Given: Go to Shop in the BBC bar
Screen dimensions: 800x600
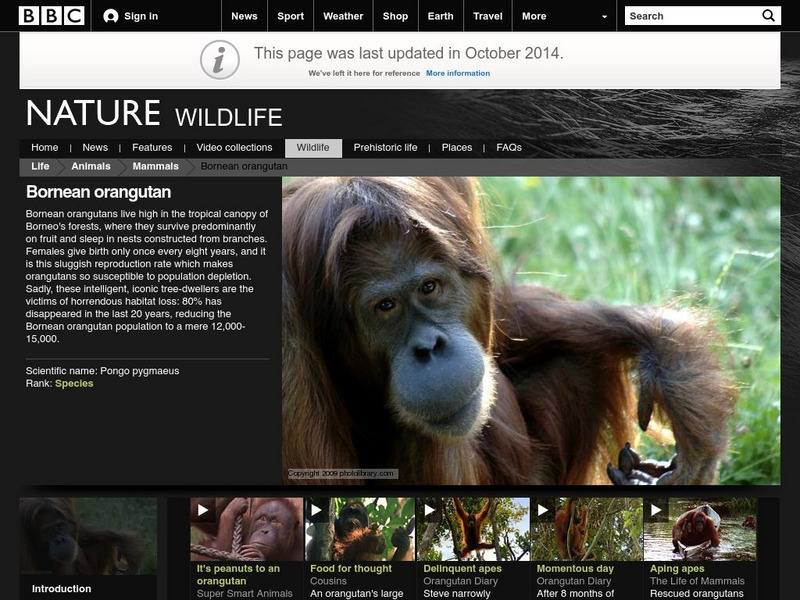Looking at the screenshot, I should (x=395, y=16).
